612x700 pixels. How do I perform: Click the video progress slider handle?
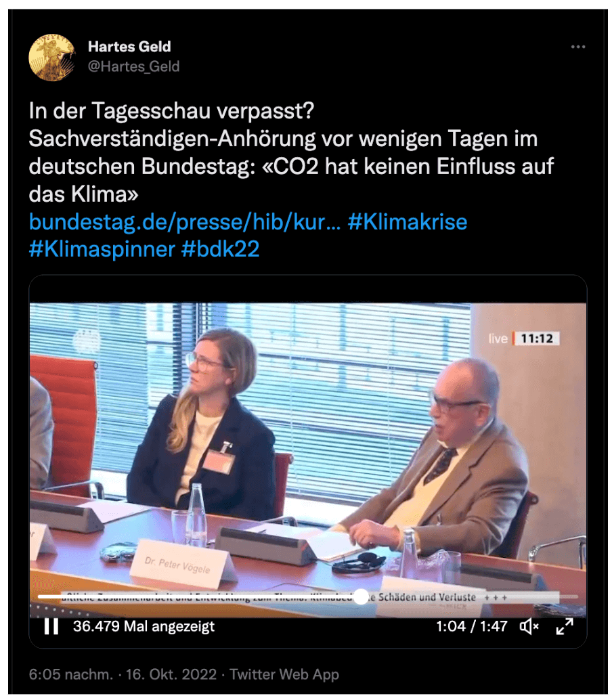[361, 596]
